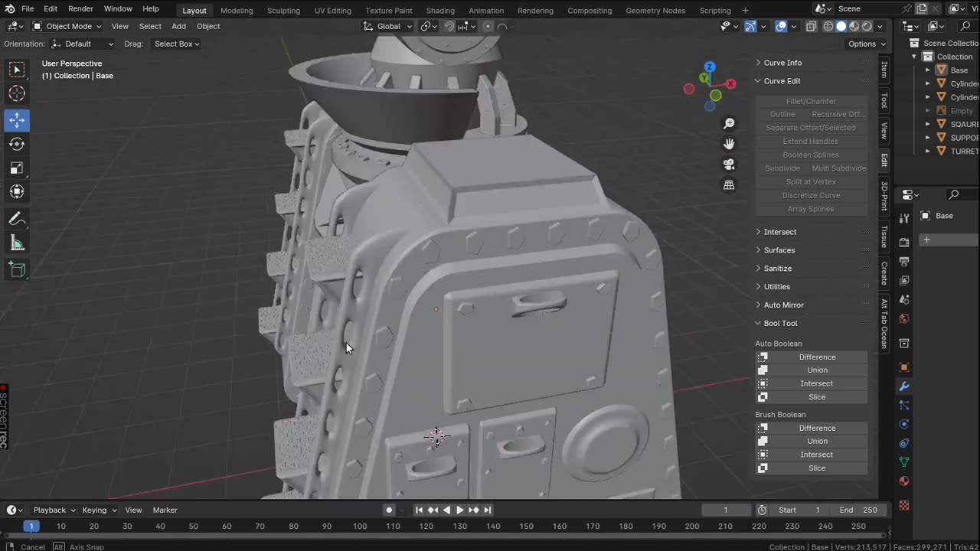Switch to the Sculpting workspace tab

tap(283, 10)
